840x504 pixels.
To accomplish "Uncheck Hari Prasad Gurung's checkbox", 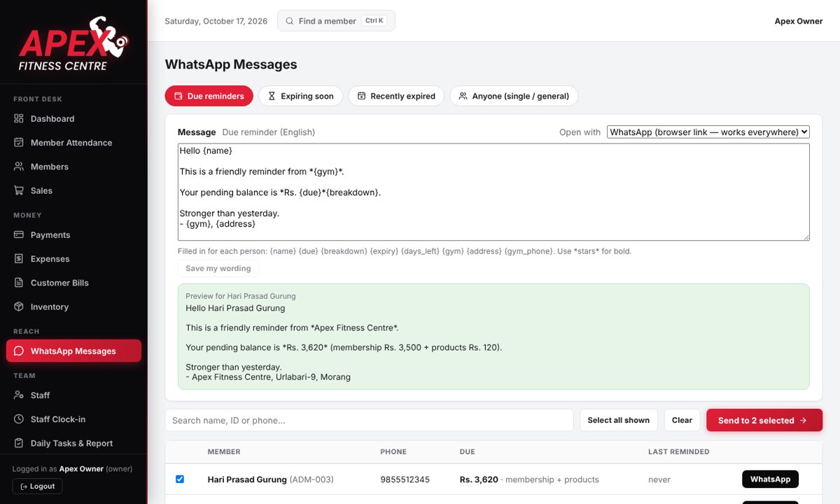I will [180, 479].
